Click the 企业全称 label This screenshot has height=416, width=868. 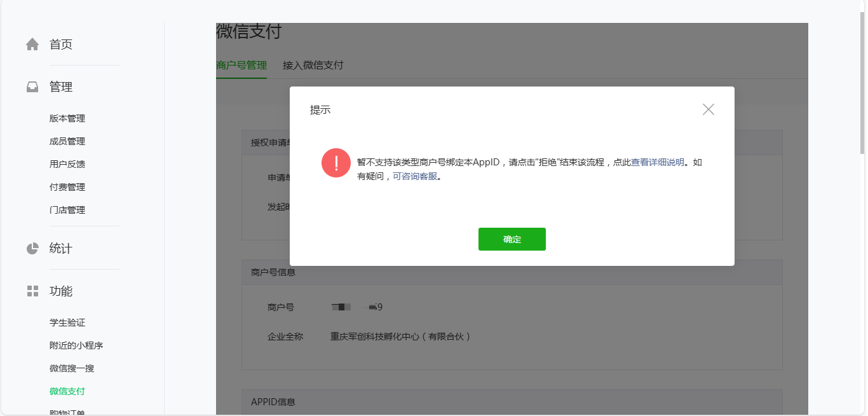(285, 336)
